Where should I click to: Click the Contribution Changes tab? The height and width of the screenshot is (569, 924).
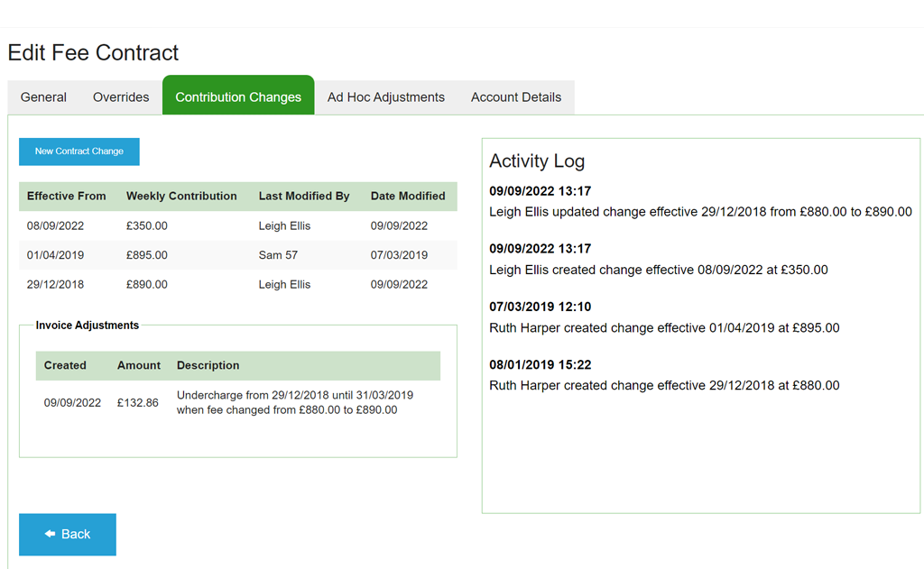coord(237,96)
